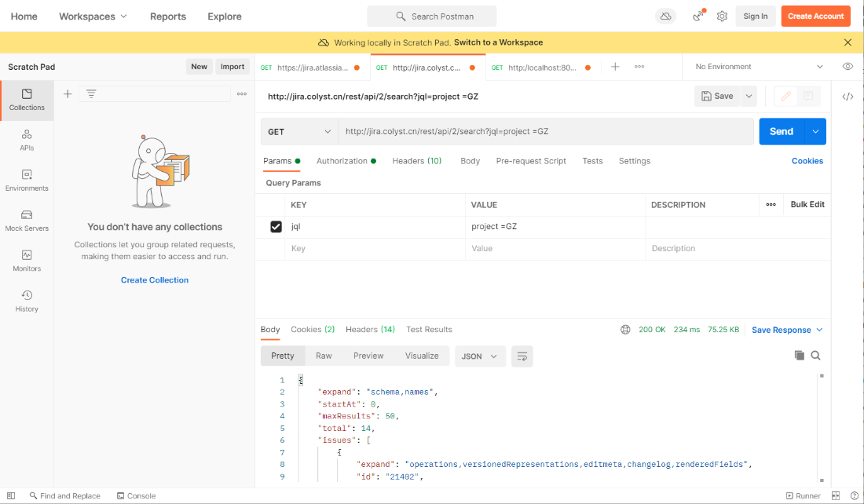The height and width of the screenshot is (504, 864).
Task: Click the Cookies link beside Settings
Action: (807, 161)
